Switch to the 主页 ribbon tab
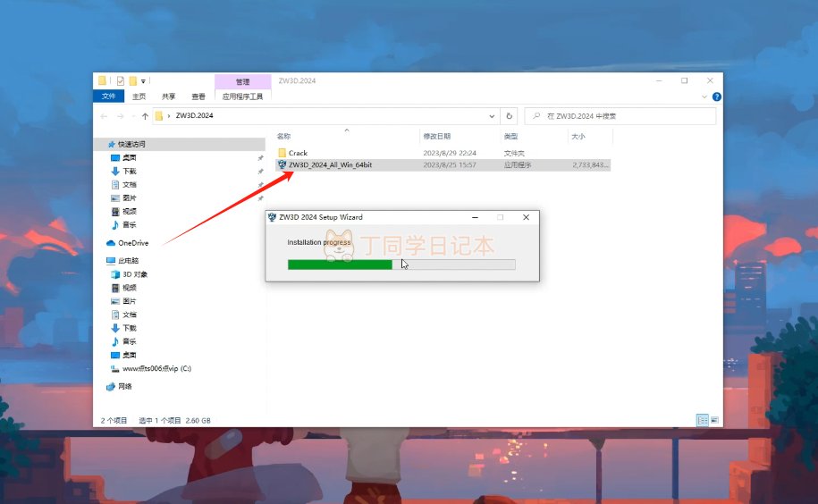 (x=139, y=97)
